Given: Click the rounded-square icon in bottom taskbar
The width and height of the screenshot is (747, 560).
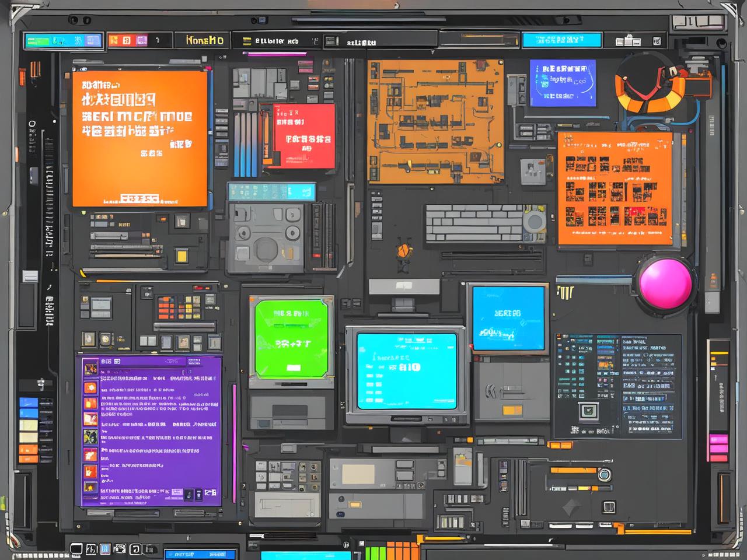Looking at the screenshot, I should tap(134, 549).
